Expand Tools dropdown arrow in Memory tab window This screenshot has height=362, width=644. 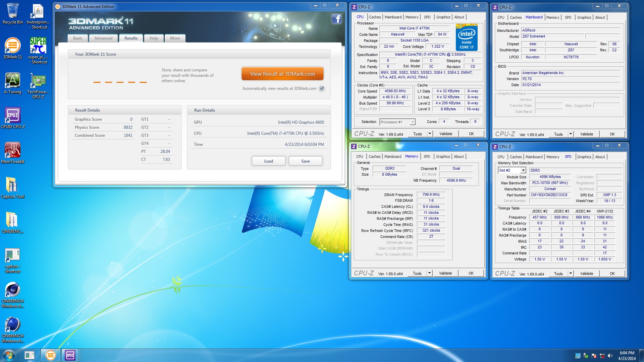pos(429,273)
